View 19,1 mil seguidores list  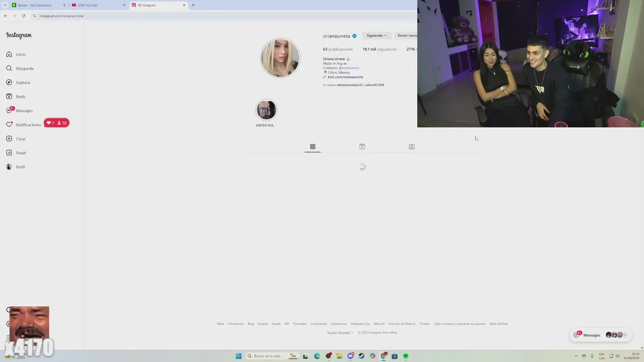tap(379, 49)
